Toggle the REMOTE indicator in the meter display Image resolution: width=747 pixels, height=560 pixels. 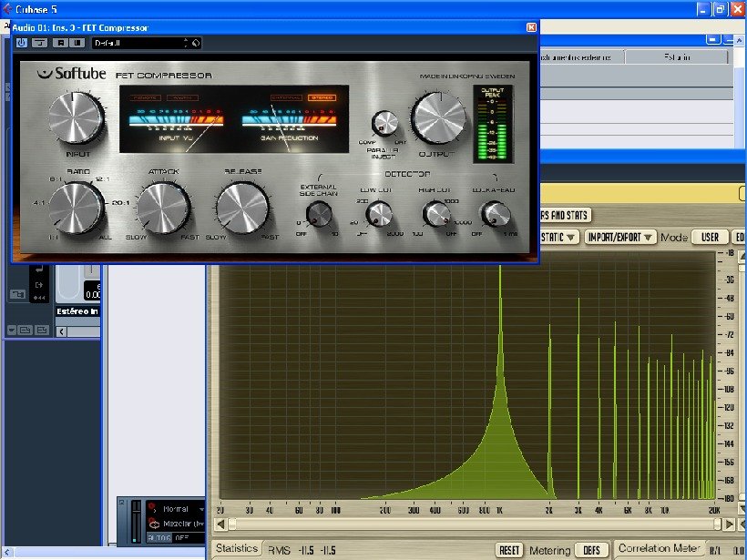(x=145, y=97)
